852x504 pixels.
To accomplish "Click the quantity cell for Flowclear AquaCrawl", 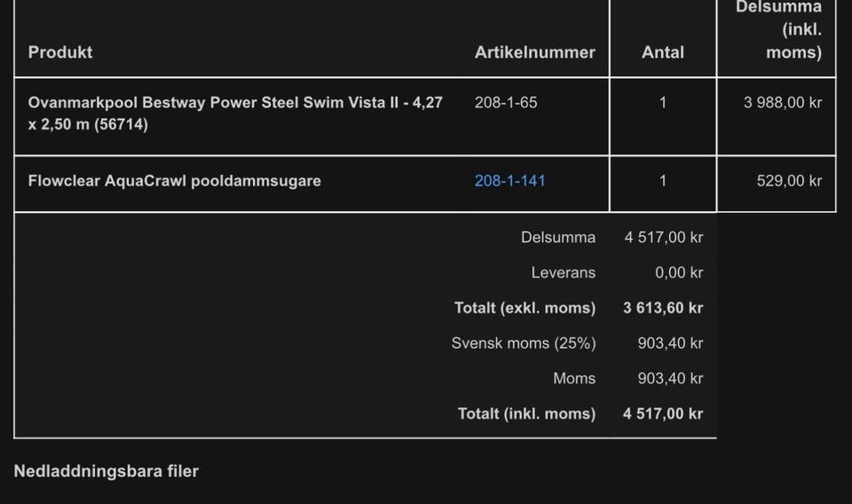I will (x=663, y=181).
